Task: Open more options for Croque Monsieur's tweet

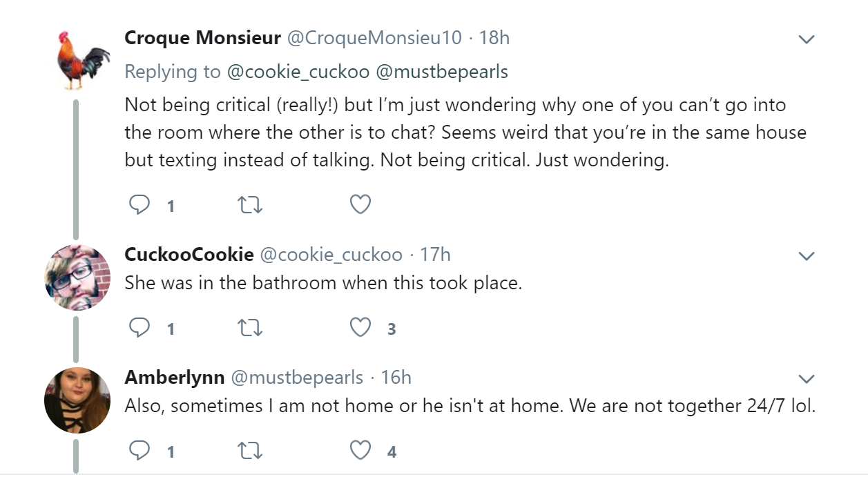Action: [806, 39]
